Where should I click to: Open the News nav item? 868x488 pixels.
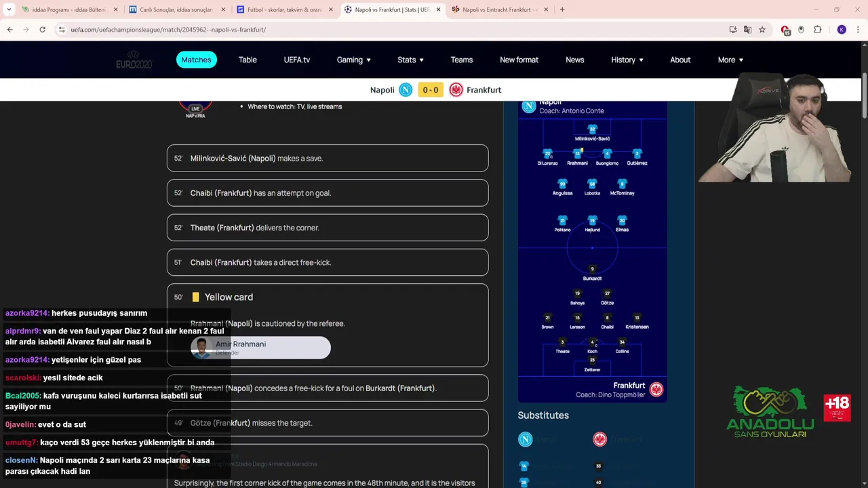[x=575, y=60]
